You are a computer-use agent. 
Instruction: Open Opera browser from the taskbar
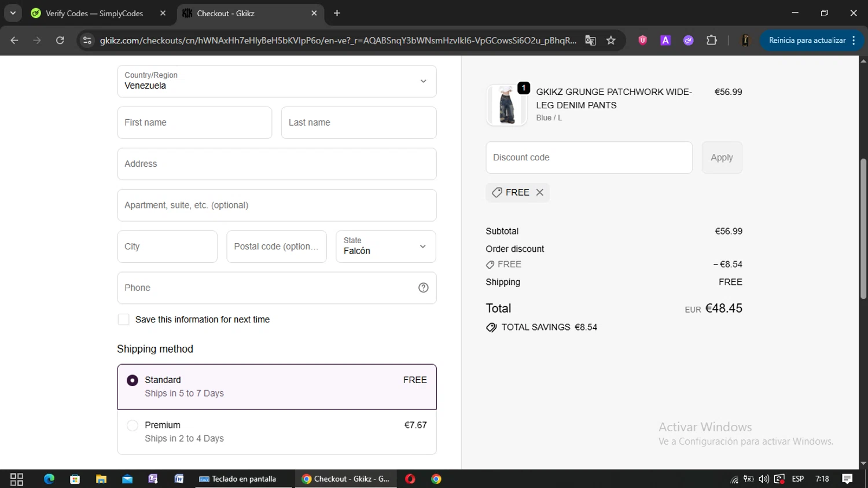410,479
